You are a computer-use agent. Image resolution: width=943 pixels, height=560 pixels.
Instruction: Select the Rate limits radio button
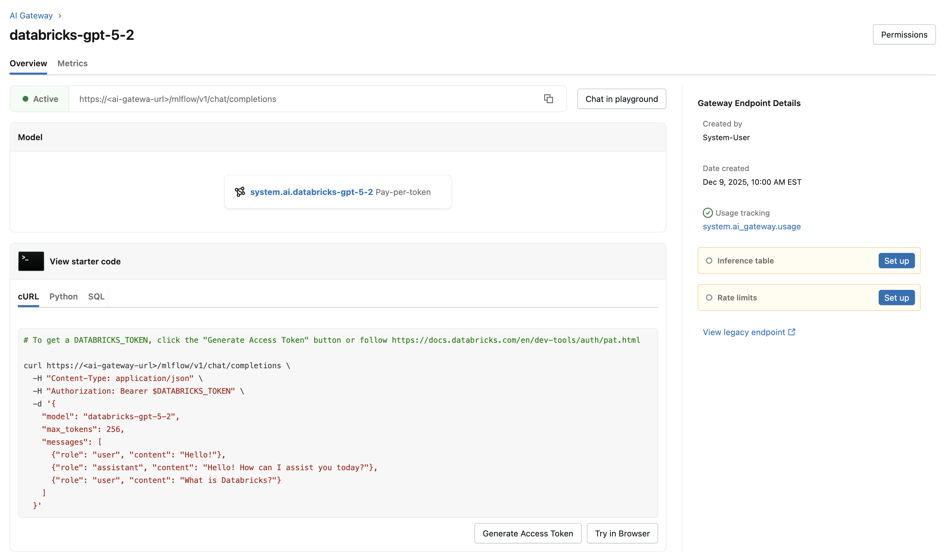710,297
